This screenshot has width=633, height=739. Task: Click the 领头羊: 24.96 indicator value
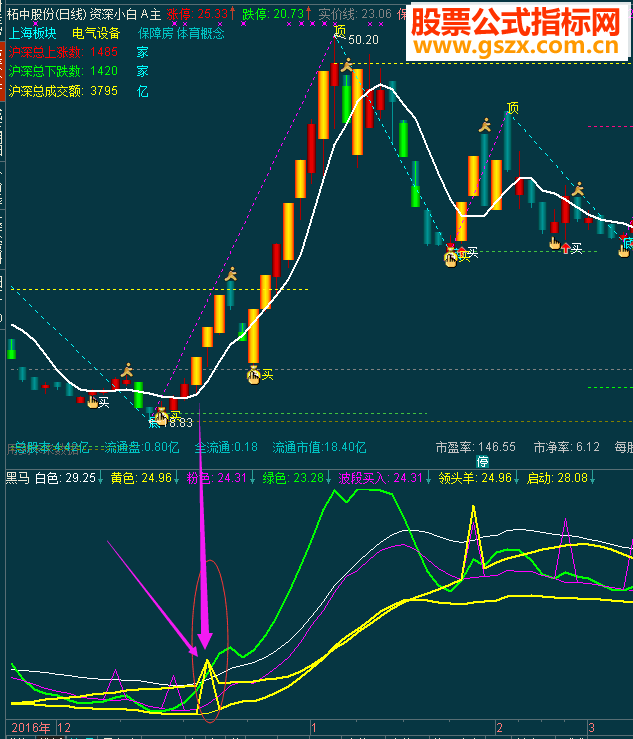click(x=475, y=478)
